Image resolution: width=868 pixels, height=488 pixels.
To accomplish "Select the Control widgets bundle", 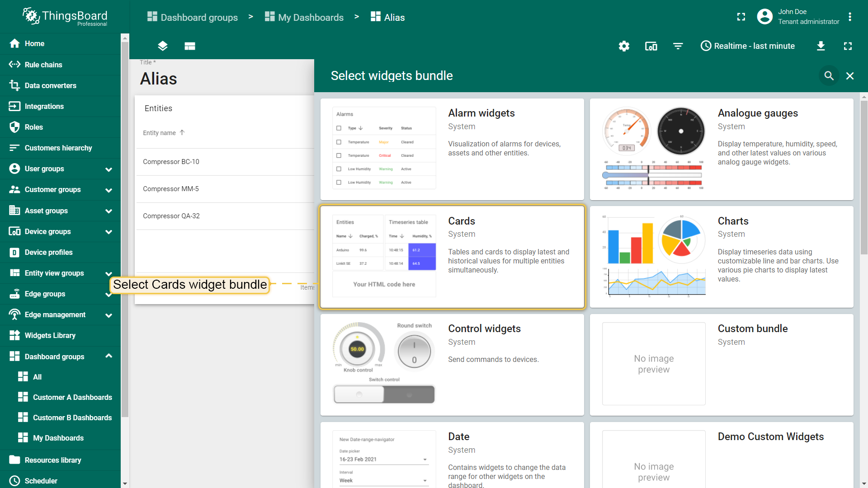I will (452, 365).
